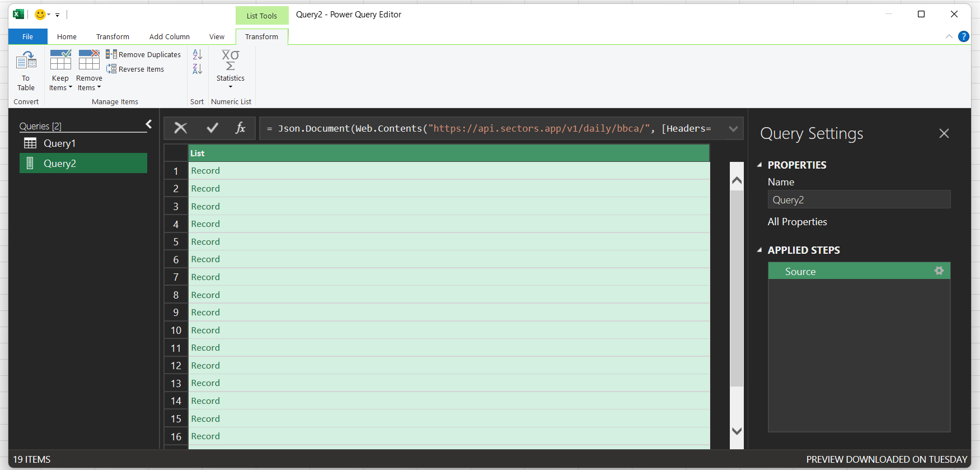Click the vertical scrollbar thumb
This screenshot has width=980, height=470.
click(737, 288)
